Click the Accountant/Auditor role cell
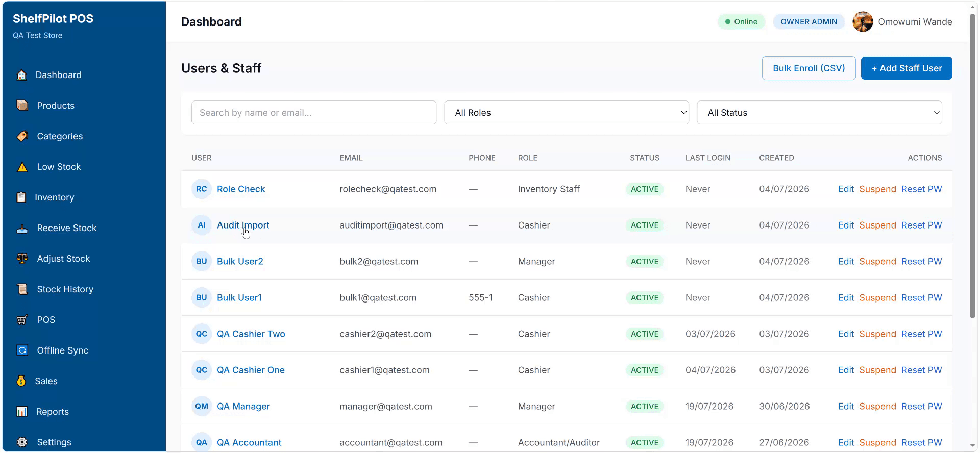 click(x=559, y=442)
